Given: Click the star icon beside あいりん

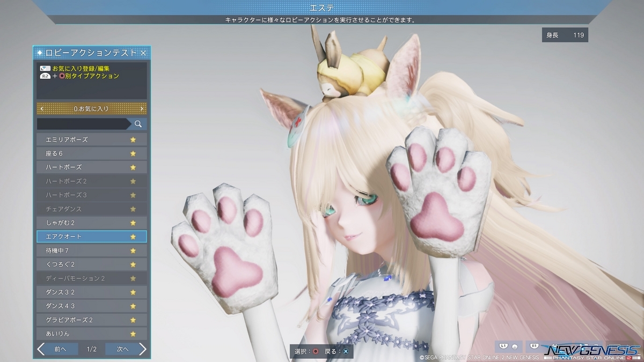Looking at the screenshot, I should point(133,334).
